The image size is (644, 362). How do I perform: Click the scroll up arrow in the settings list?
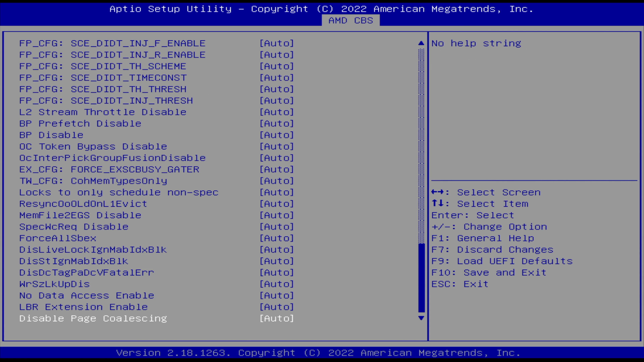tap(421, 43)
